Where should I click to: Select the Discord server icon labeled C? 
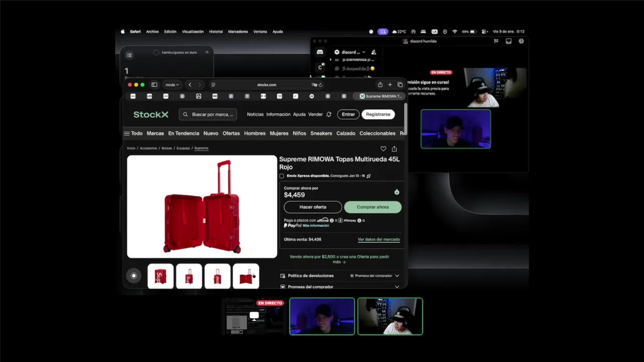tap(320, 67)
